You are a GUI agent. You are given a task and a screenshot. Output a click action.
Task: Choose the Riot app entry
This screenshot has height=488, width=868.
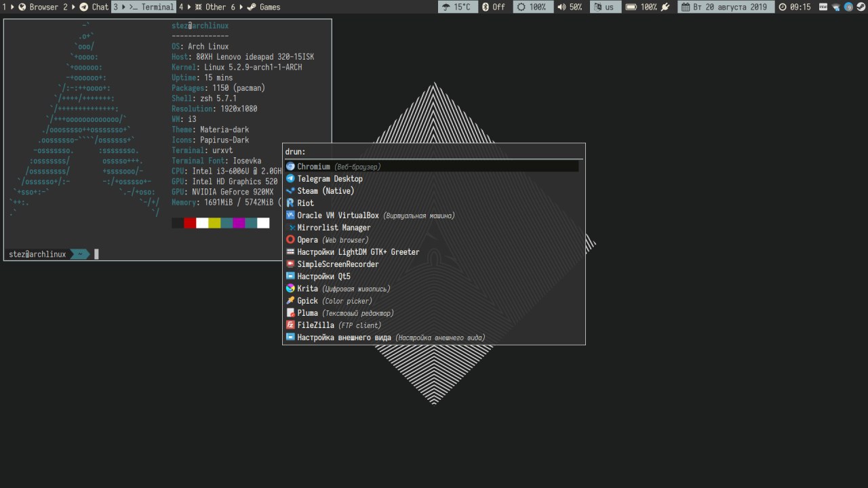point(433,203)
